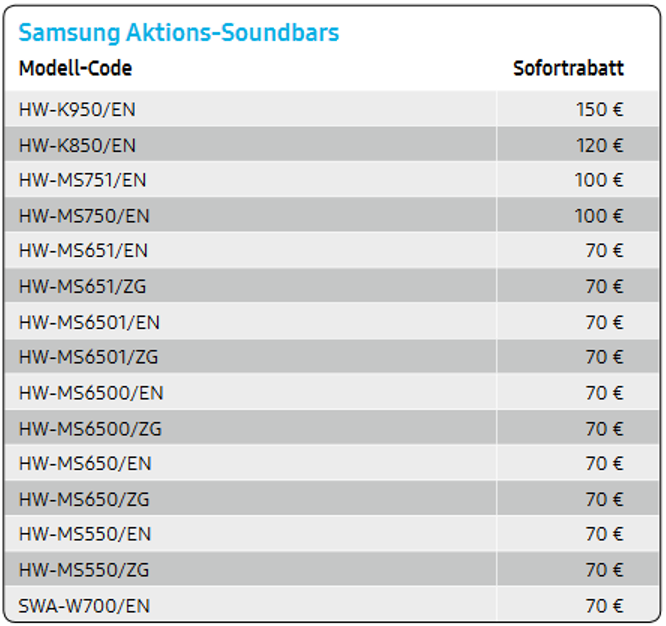The height and width of the screenshot is (626, 666).
Task: Select model code HW-K850/EN
Action: point(77,145)
